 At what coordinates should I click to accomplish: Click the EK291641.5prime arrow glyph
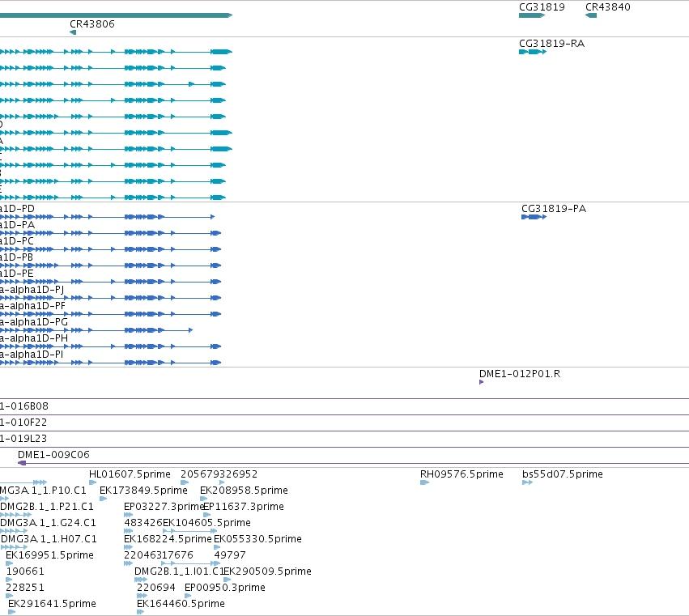pyautogui.click(x=11, y=612)
